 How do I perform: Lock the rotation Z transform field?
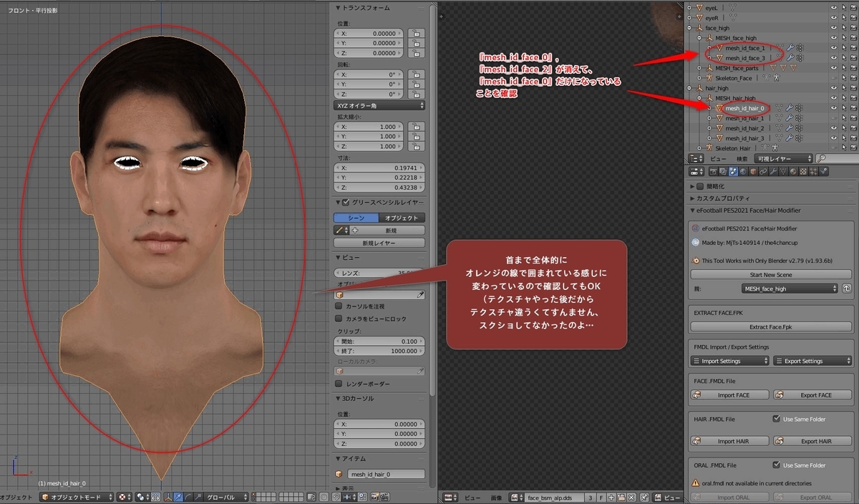[x=415, y=94]
